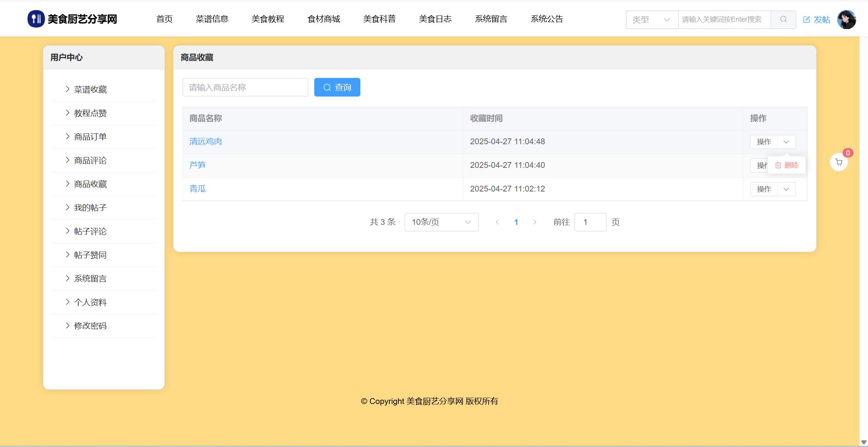The width and height of the screenshot is (868, 447).
Task: Click the shopping cart floating icon
Action: coord(839,162)
